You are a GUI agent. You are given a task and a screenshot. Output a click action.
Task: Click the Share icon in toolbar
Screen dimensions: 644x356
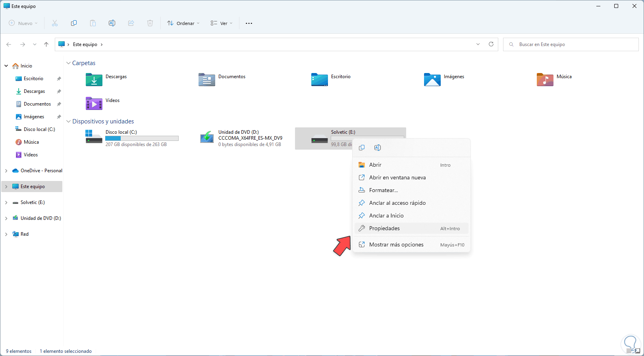tap(131, 23)
